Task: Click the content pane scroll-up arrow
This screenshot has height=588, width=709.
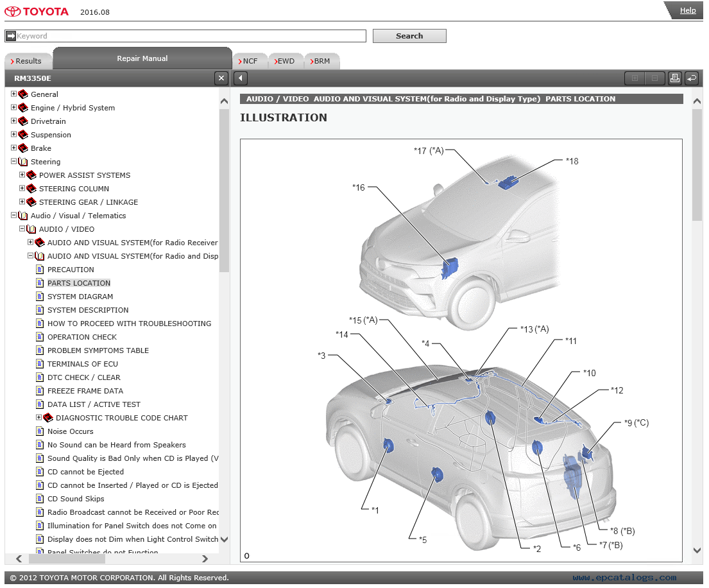Action: coord(697,101)
